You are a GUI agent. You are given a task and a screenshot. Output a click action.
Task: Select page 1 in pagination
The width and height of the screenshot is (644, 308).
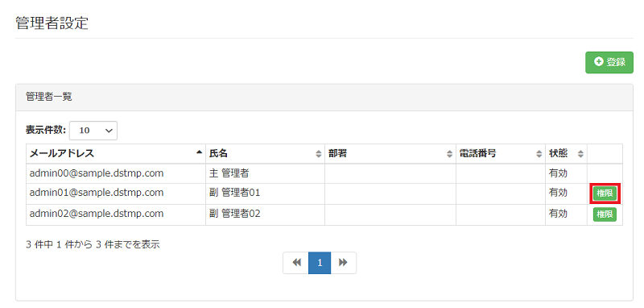pyautogui.click(x=320, y=263)
